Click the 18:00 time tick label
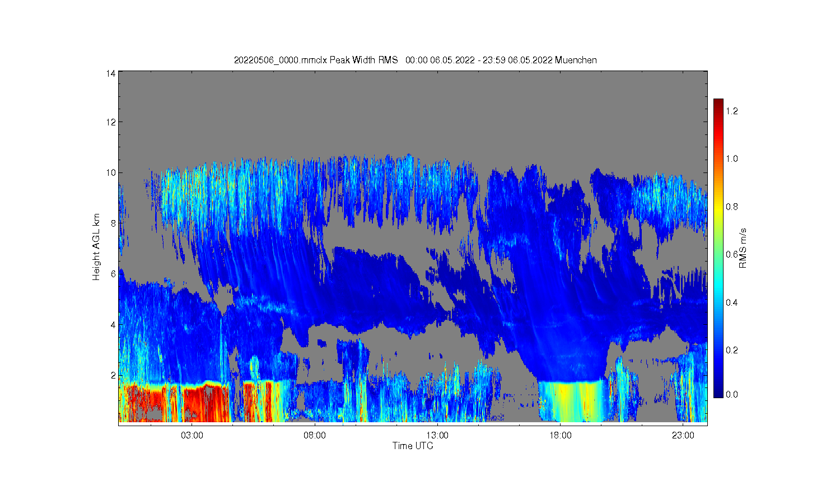The width and height of the screenshot is (840, 504). point(561,435)
